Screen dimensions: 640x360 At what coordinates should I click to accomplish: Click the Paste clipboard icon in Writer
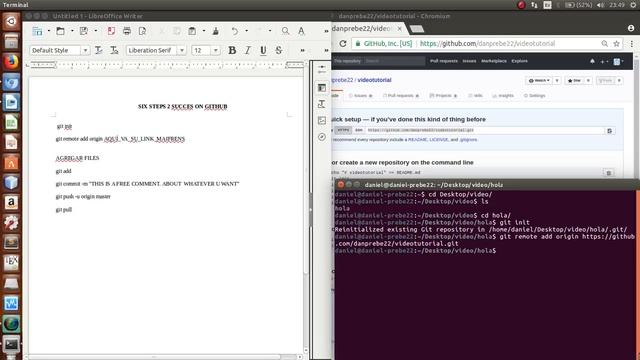click(x=192, y=31)
